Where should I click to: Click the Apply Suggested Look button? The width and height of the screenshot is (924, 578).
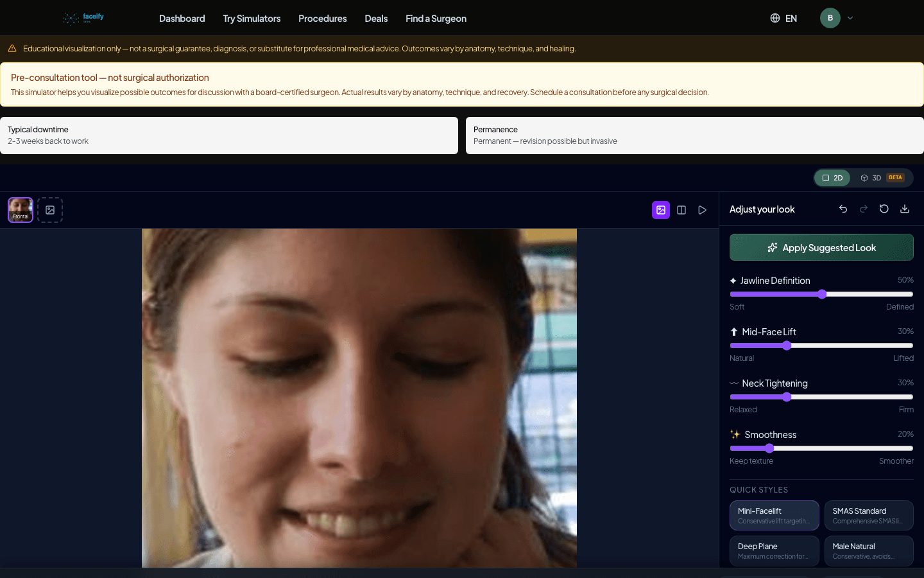(x=821, y=247)
